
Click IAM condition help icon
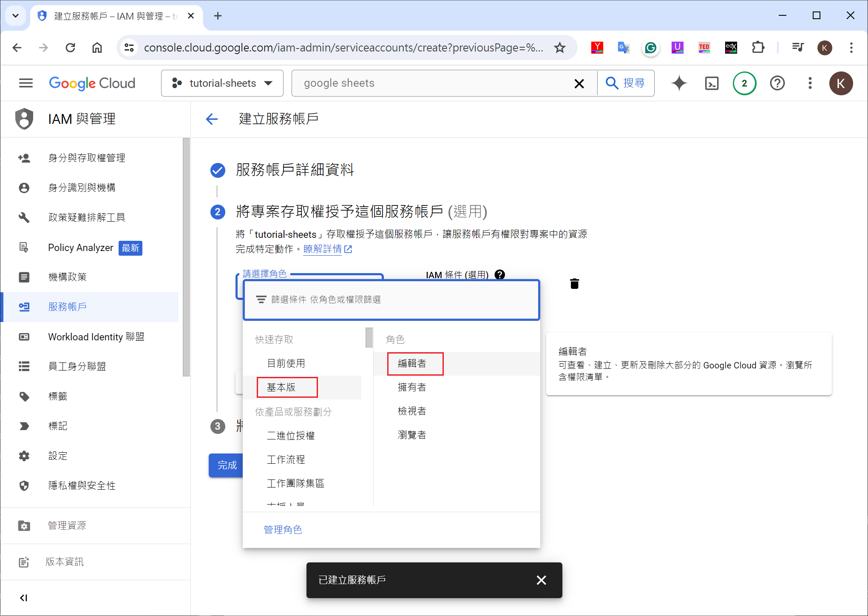pos(500,275)
